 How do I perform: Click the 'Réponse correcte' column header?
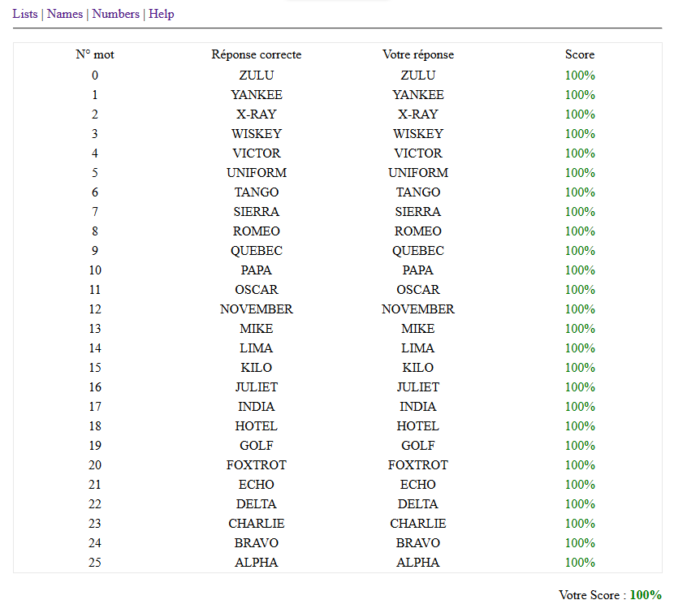tap(257, 54)
